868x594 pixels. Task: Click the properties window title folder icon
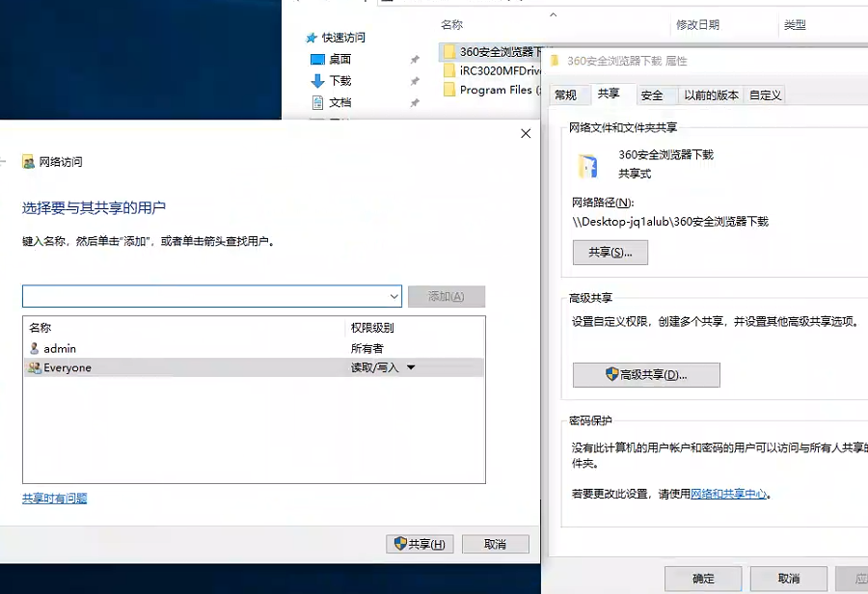(555, 61)
